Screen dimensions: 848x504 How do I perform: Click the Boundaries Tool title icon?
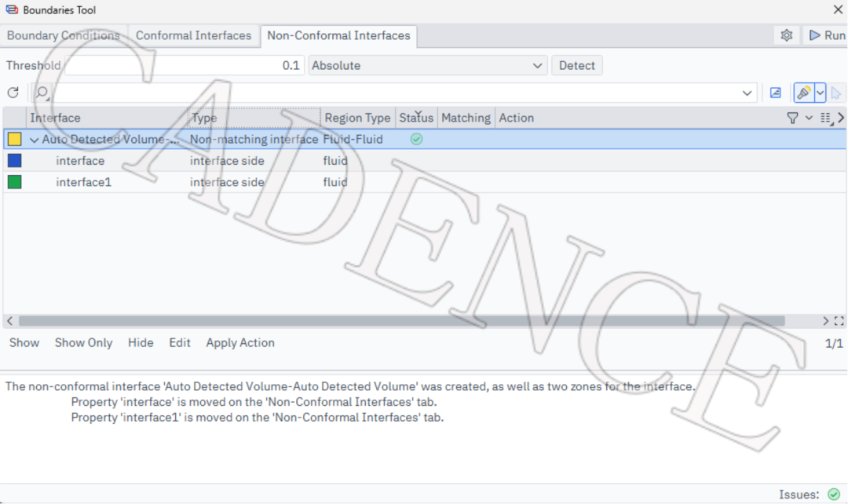tap(12, 9)
